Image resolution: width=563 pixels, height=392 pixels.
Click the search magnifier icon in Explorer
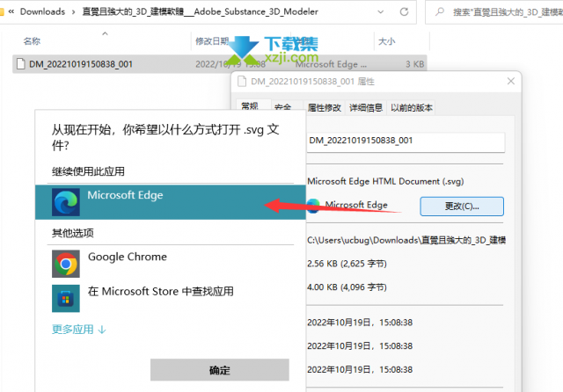(439, 11)
